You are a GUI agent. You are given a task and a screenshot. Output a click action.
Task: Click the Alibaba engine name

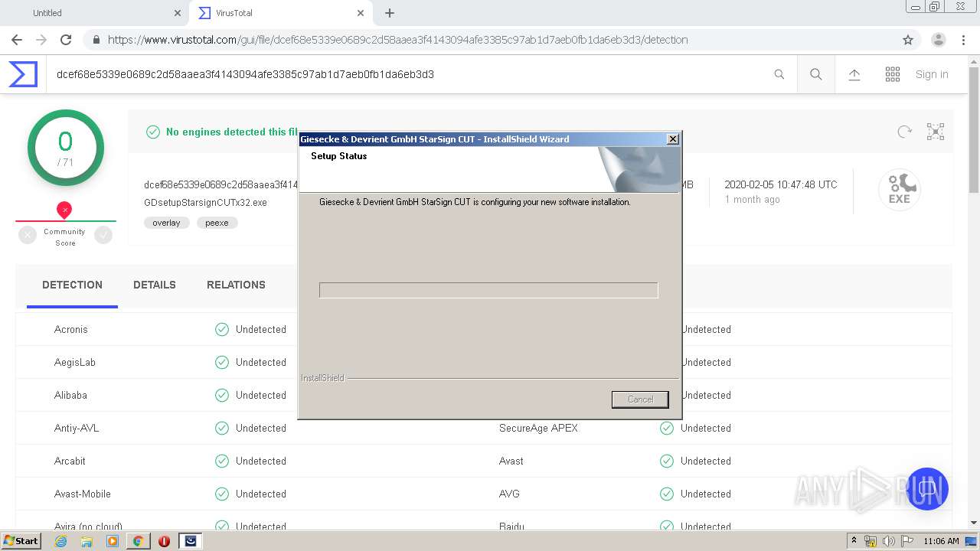point(70,395)
